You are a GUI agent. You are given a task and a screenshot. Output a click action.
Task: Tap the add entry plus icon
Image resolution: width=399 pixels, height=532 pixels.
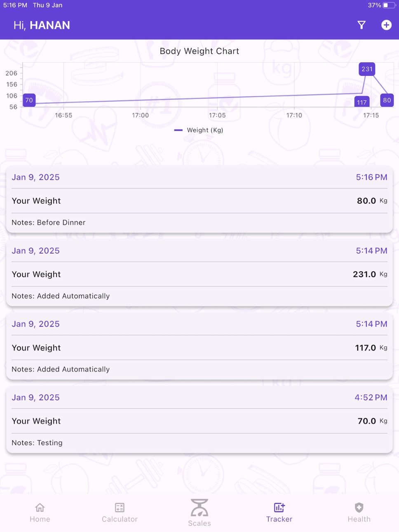386,25
